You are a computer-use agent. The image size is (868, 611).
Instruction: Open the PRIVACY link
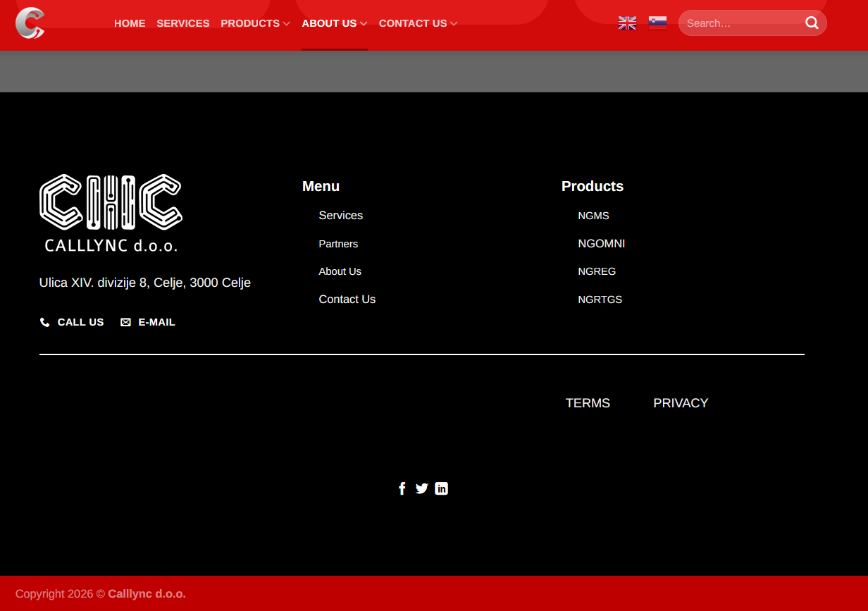pyautogui.click(x=680, y=403)
